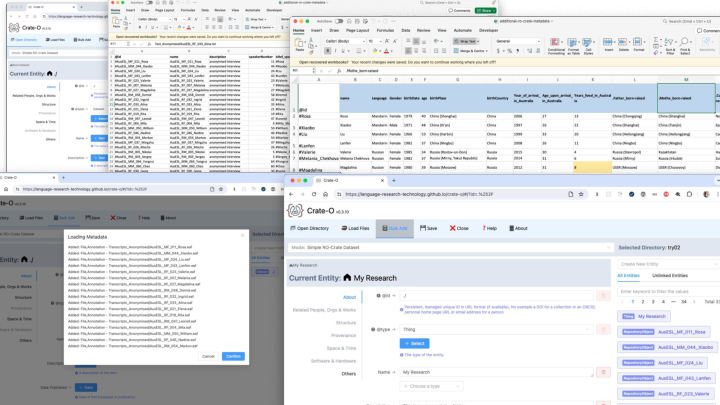Image resolution: width=720 pixels, height=405 pixels.
Task: Toggle Italic in front Excel window
Action: 335,51
